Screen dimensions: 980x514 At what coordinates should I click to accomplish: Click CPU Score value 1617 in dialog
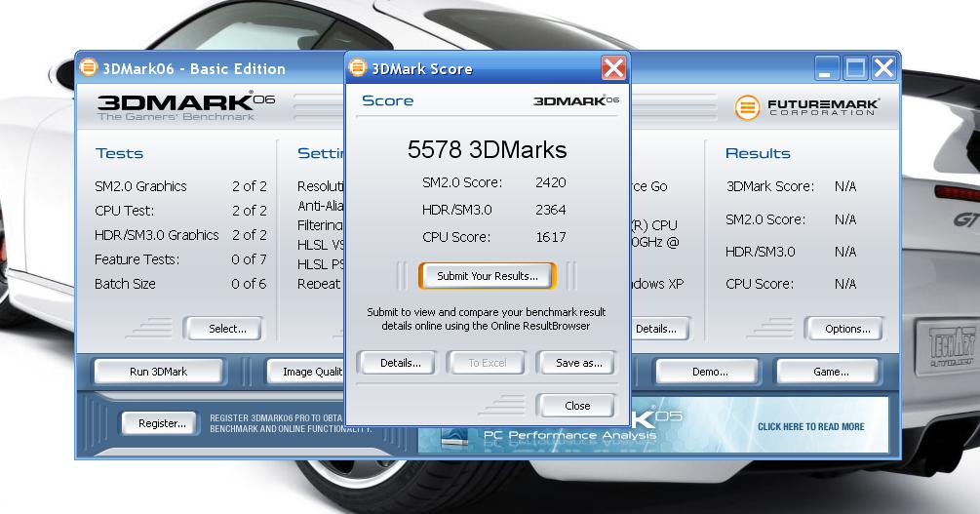[551, 237]
